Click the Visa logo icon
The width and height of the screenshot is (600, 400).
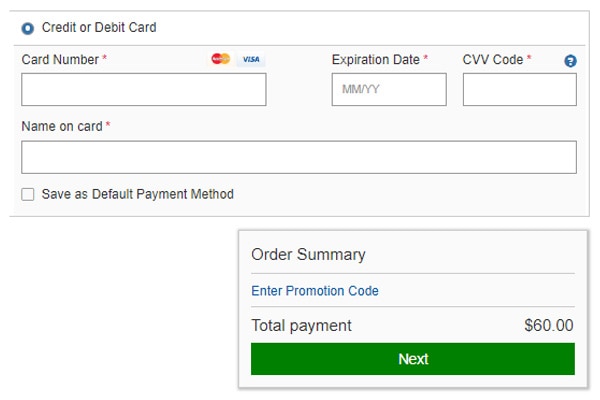click(x=250, y=60)
